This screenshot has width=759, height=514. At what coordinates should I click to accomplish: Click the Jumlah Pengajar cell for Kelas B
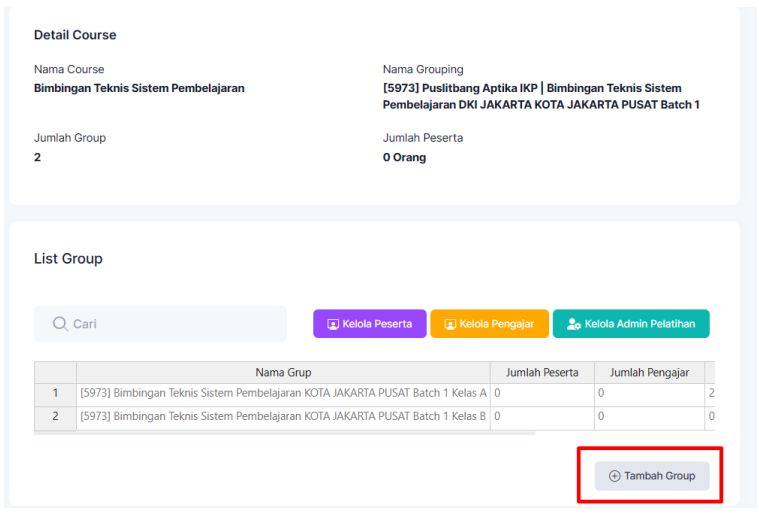[648, 416]
